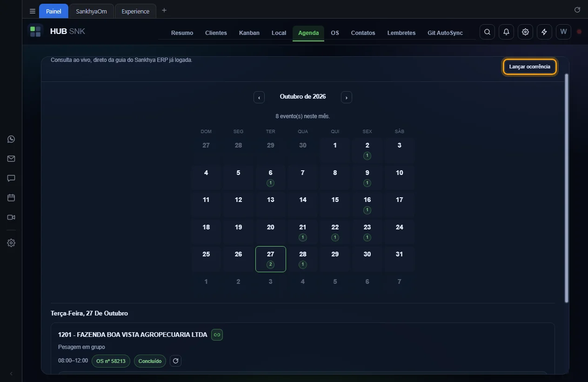Open the header settings gear
The height and width of the screenshot is (382, 588).
point(525,32)
